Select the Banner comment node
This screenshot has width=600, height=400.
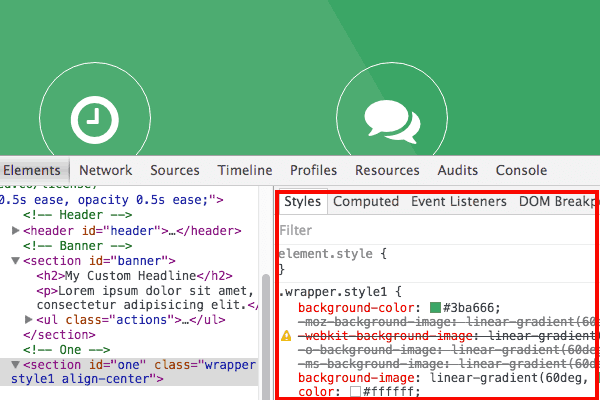click(x=77, y=245)
